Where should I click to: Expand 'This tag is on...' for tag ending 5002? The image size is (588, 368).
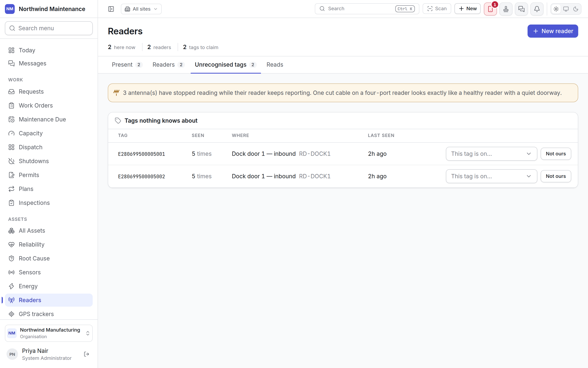tap(491, 176)
